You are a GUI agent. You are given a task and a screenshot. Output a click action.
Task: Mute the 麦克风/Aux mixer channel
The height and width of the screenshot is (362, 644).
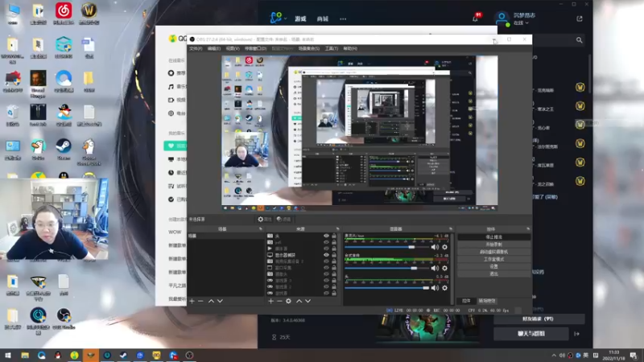click(435, 247)
